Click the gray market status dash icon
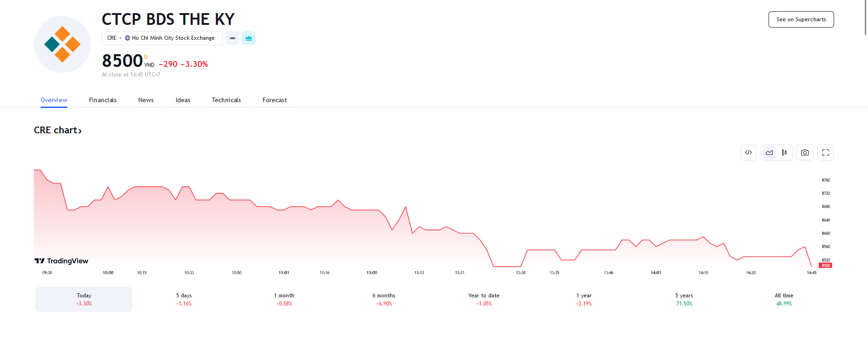 tap(232, 38)
